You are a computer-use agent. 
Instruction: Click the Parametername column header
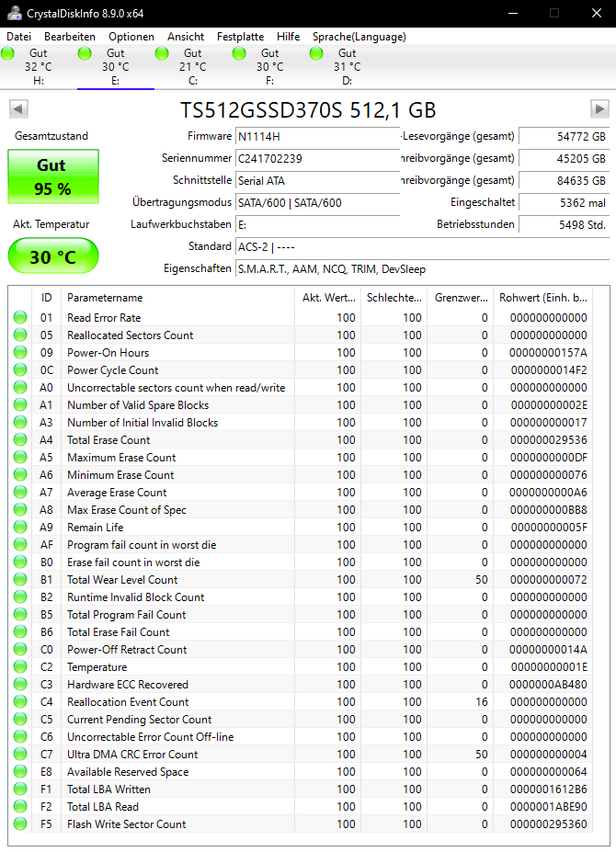[x=177, y=297]
